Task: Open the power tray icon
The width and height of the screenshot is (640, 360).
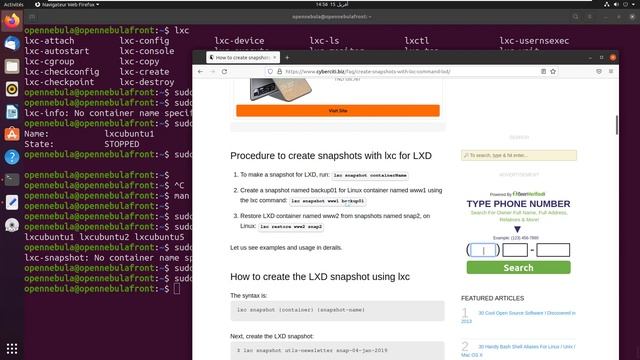Action: (x=625, y=4)
